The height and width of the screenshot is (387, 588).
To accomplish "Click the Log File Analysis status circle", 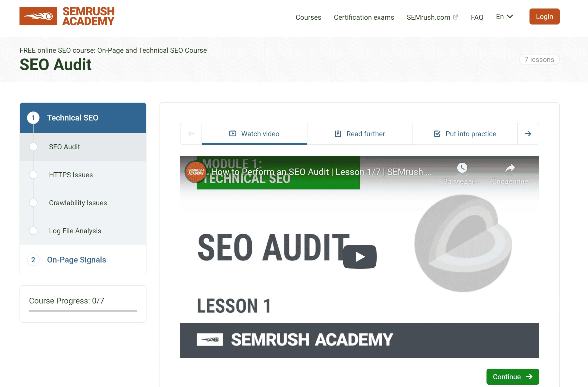I will click(x=33, y=231).
